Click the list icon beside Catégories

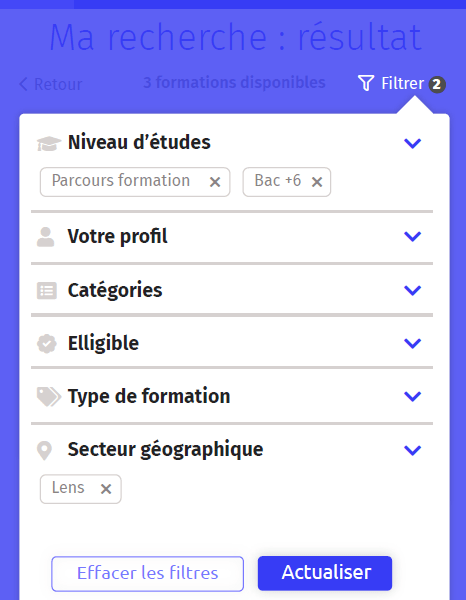pyautogui.click(x=47, y=290)
